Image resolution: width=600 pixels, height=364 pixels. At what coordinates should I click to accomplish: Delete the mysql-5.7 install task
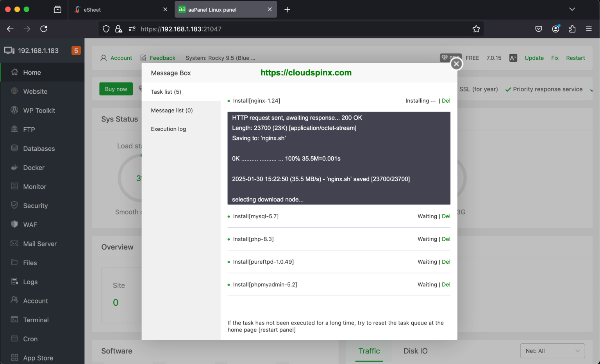[446, 216]
